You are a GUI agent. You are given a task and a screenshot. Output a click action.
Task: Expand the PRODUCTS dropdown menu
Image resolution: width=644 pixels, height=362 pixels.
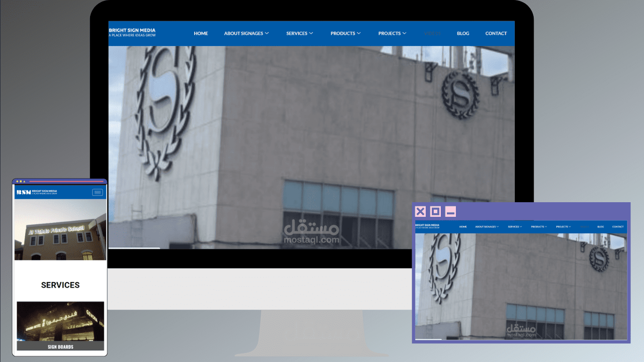(x=346, y=33)
